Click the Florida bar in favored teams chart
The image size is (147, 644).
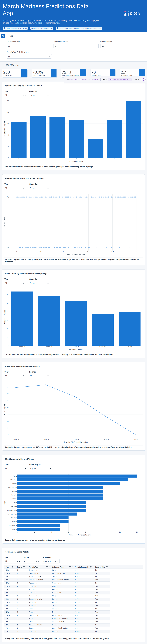pyautogui.click(x=77, y=476)
